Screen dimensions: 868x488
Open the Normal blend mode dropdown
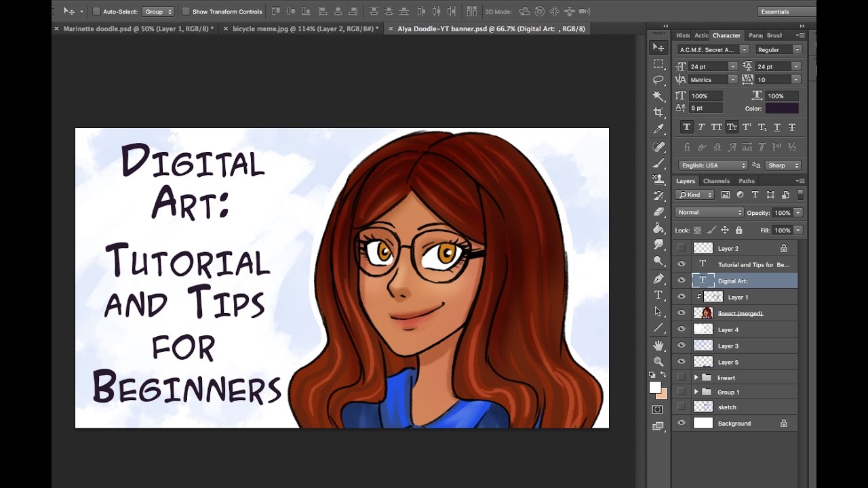click(x=708, y=213)
